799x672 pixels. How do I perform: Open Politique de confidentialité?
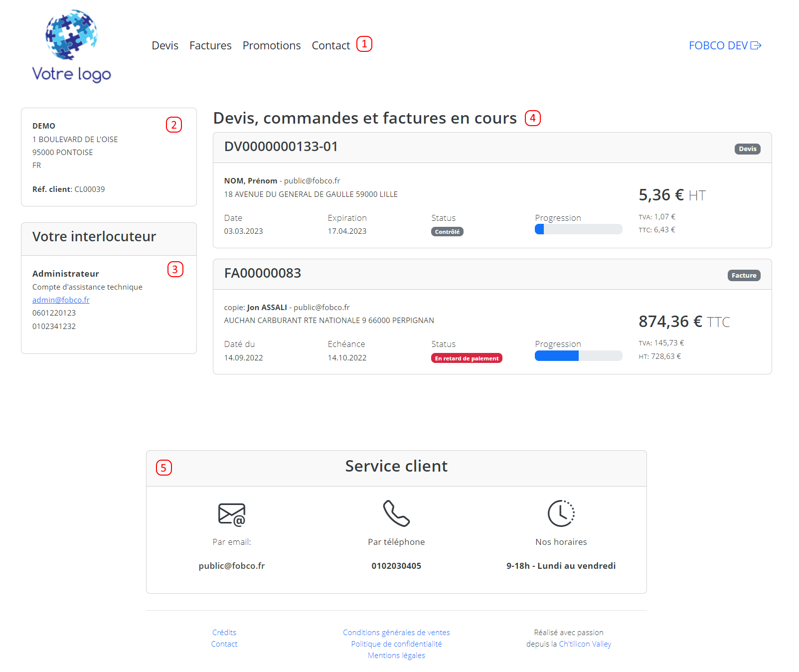[x=396, y=644]
